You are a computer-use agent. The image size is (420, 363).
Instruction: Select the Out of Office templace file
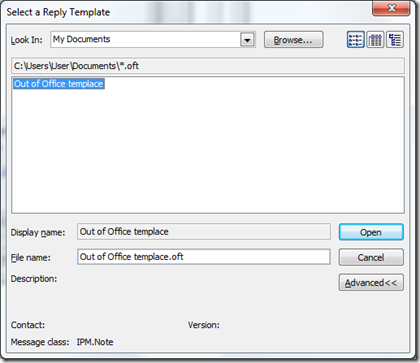[59, 84]
